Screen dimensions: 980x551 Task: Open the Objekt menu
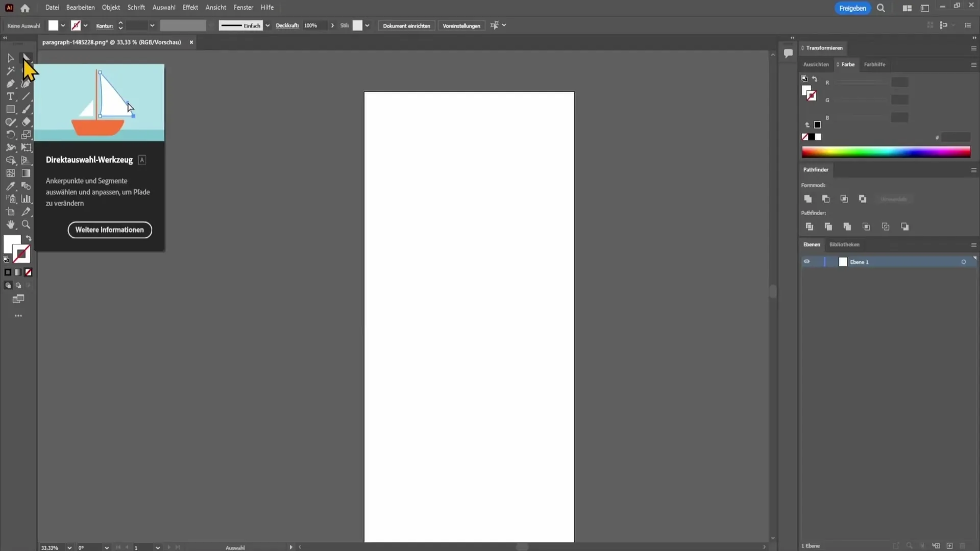[x=111, y=8]
